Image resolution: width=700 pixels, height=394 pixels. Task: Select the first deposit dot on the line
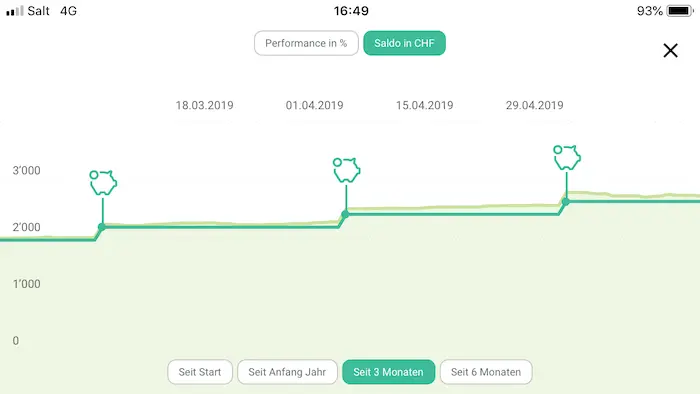point(102,227)
